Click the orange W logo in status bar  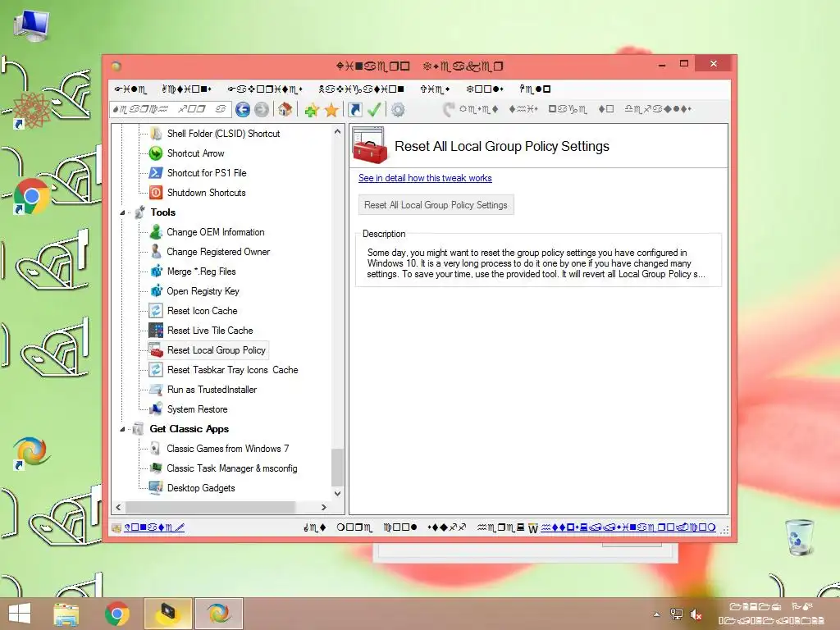(532, 528)
